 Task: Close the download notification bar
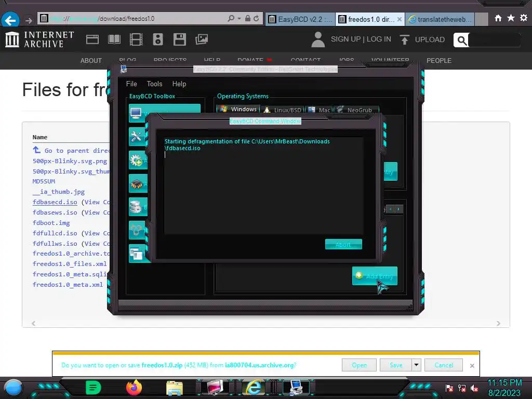click(472, 366)
